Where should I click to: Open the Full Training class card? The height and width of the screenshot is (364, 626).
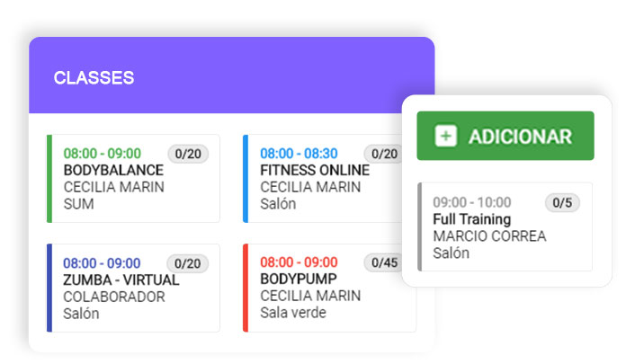[505, 226]
